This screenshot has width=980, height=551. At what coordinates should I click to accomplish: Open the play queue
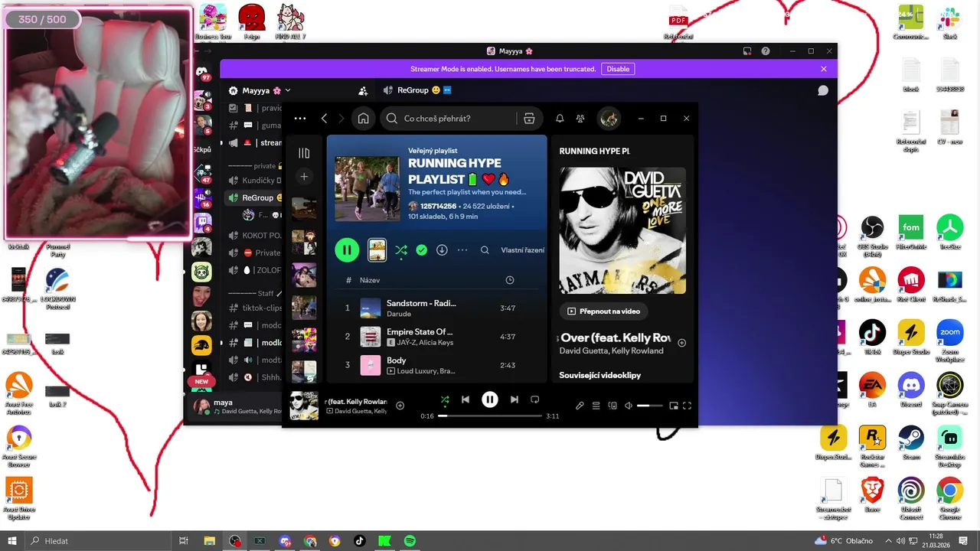[x=596, y=406]
